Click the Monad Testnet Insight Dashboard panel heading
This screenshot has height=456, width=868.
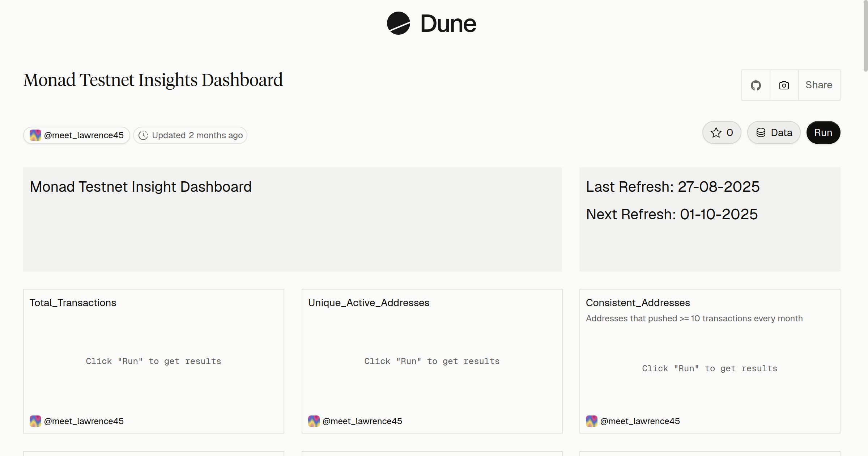(141, 187)
